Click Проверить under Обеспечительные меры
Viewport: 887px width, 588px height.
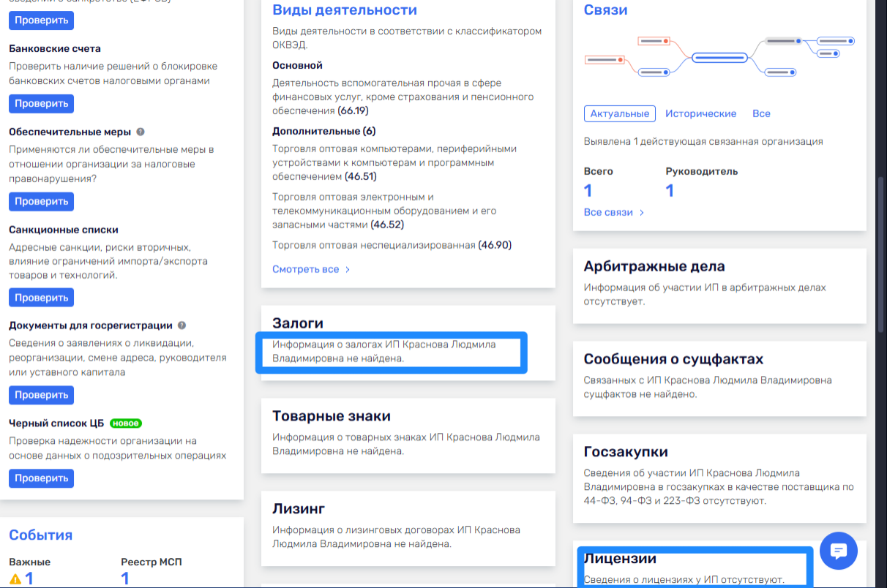(42, 201)
